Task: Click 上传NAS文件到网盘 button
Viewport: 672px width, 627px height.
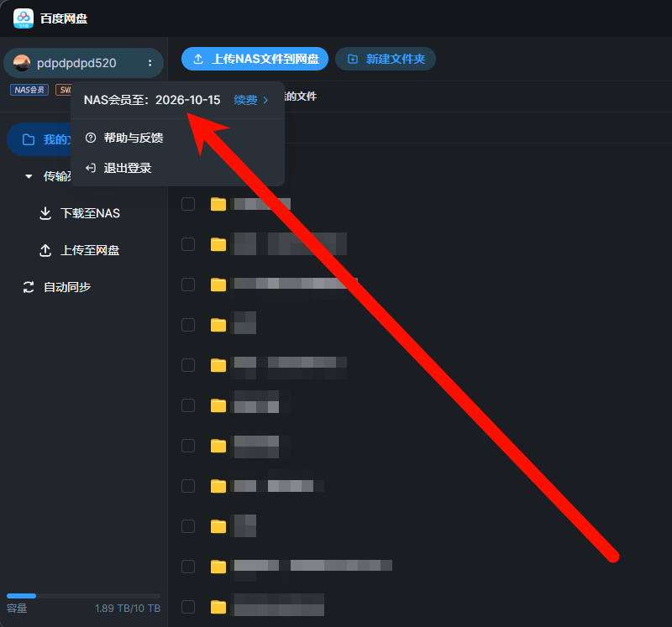Action: pos(255,59)
